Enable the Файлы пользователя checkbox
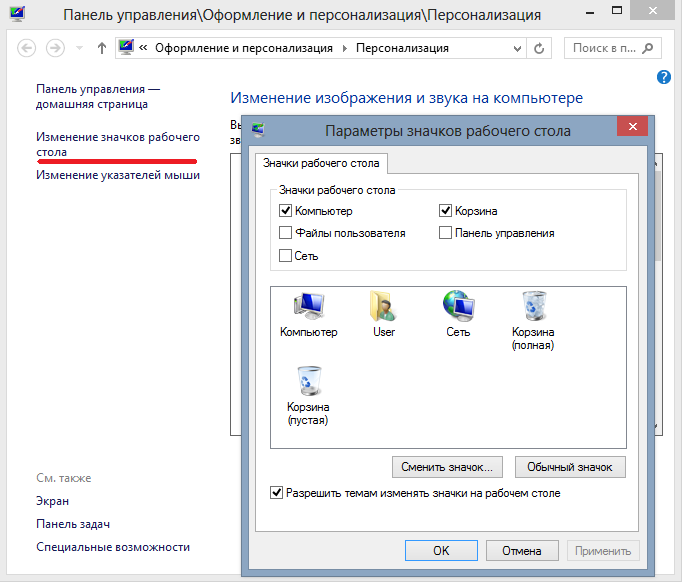The image size is (682, 582). pos(285,233)
